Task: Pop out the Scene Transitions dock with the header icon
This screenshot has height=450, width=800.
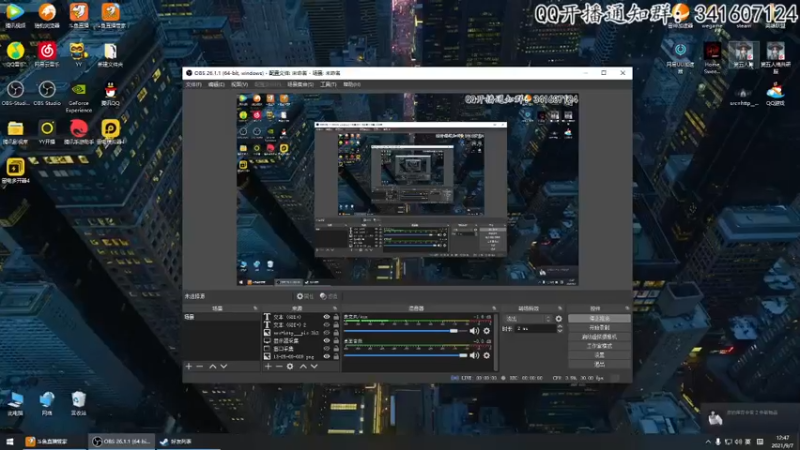Action: pyautogui.click(x=560, y=308)
